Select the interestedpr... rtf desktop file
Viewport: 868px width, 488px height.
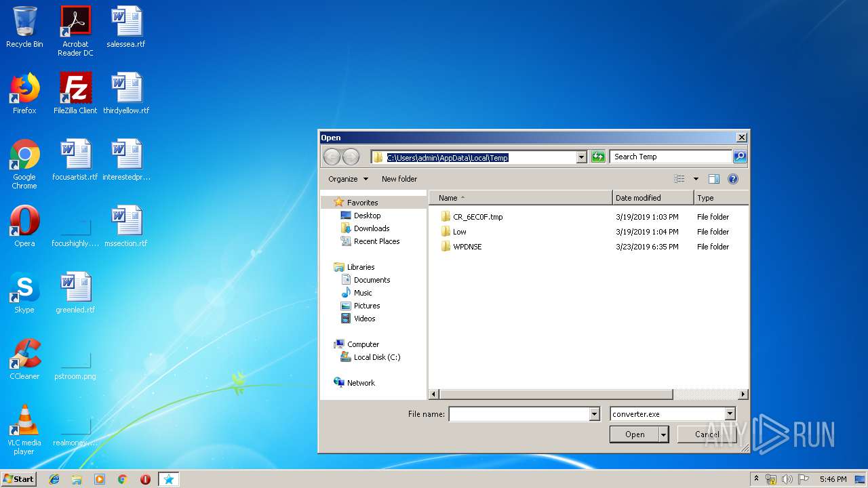click(126, 160)
